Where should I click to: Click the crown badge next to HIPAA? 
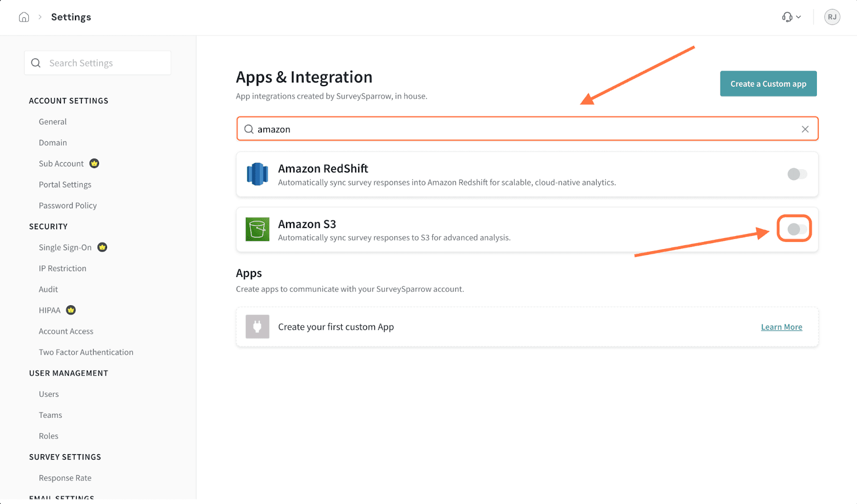point(71,310)
